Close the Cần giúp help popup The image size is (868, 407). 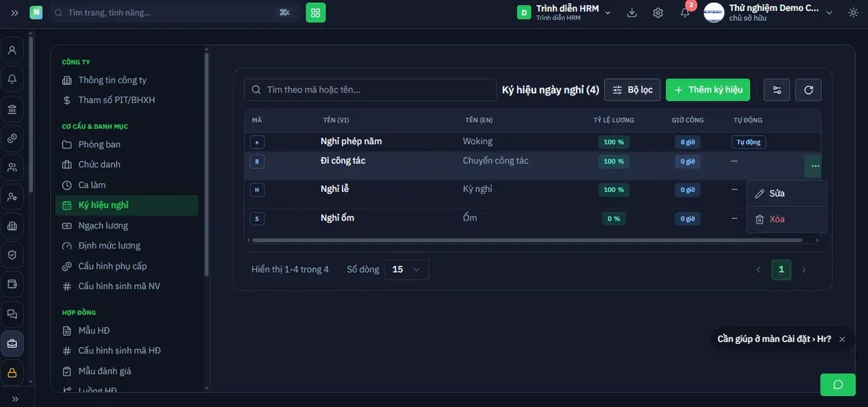coord(842,339)
